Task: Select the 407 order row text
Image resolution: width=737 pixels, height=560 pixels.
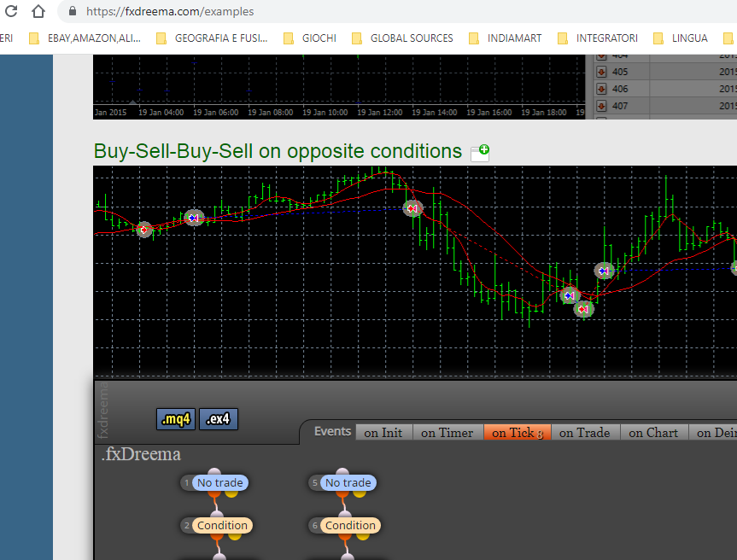Action: pos(620,106)
